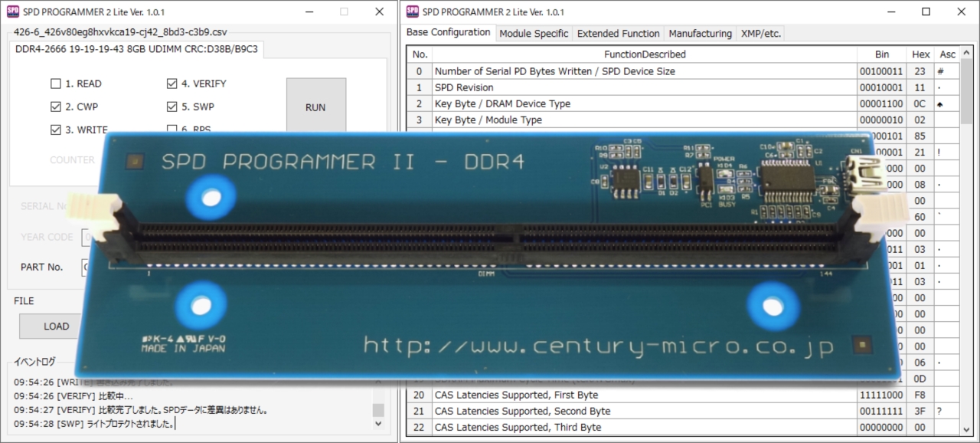
Task: Close the right SPD PROGRAMMER window
Action: 962,11
